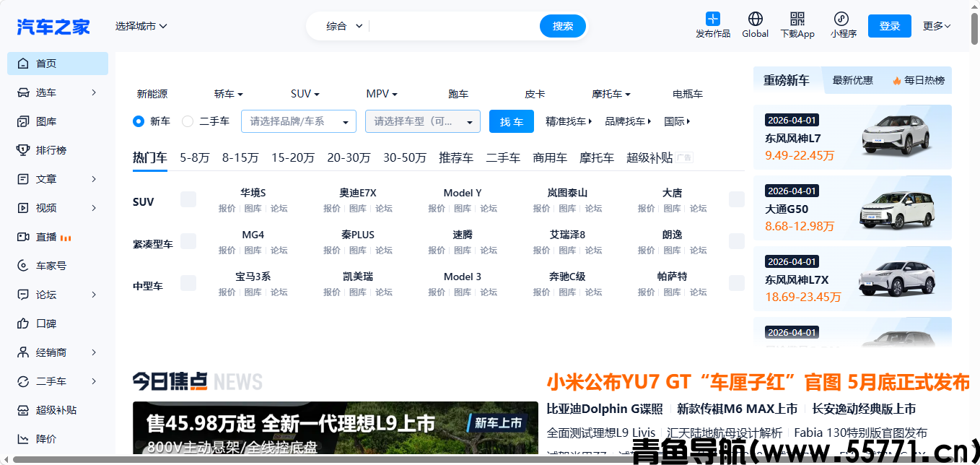This screenshot has height=465, width=980.
Task: Open the 降价 price drop icon
Action: click(23, 439)
